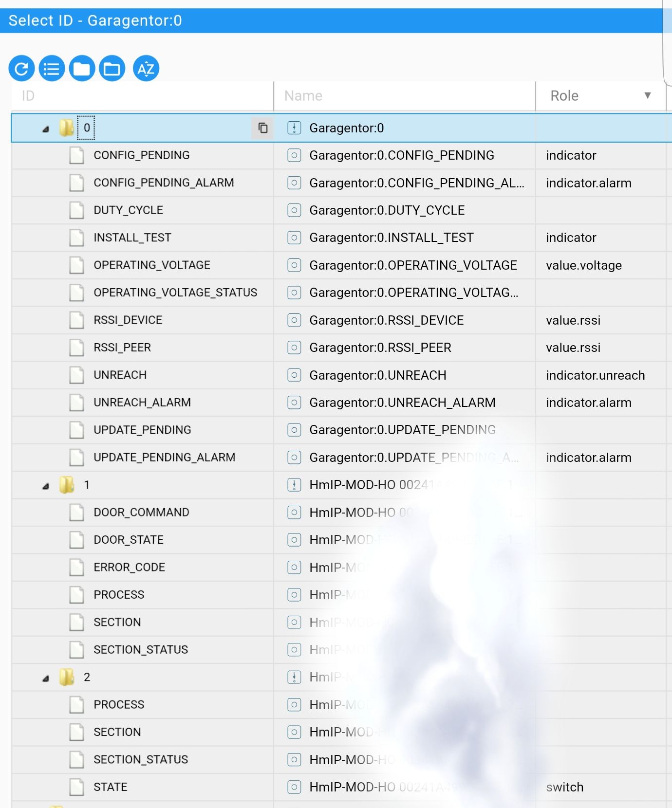Select the UNREACH_ALARM tree item

(x=142, y=403)
